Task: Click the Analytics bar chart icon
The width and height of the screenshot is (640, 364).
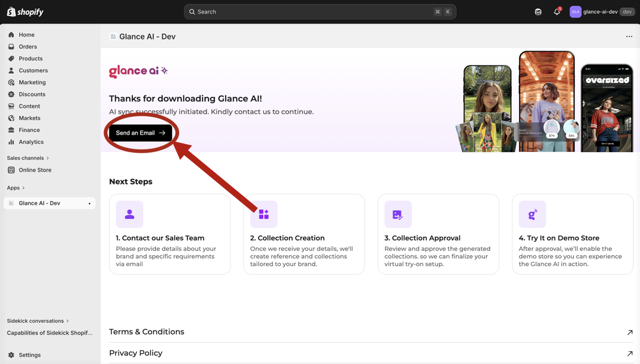Action: 11,142
